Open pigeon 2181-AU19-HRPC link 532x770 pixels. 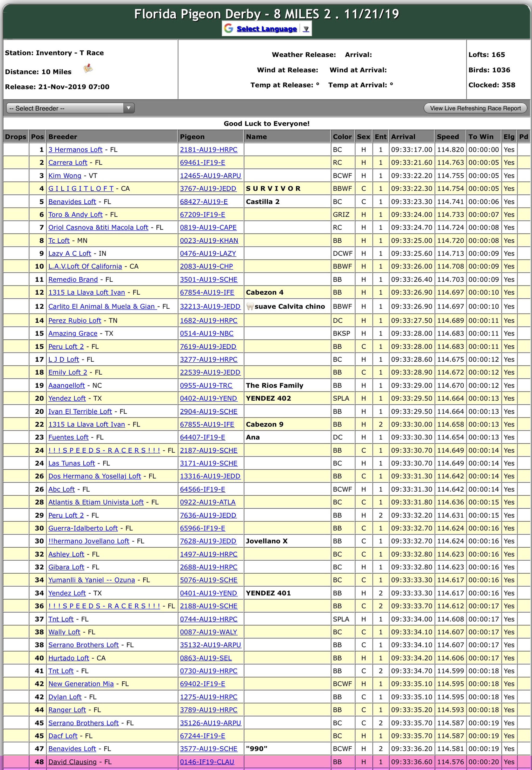[209, 150]
